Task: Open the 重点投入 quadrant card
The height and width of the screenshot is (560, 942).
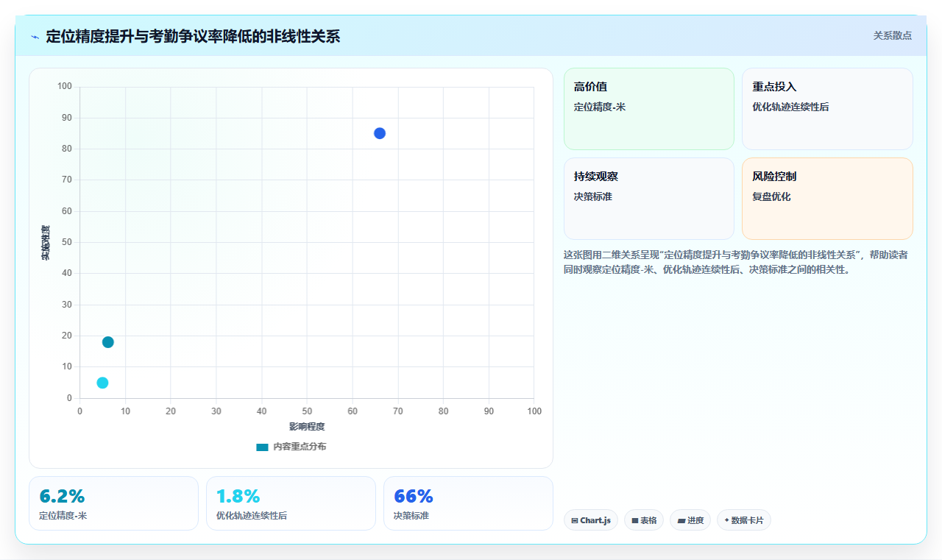Action: pos(827,109)
